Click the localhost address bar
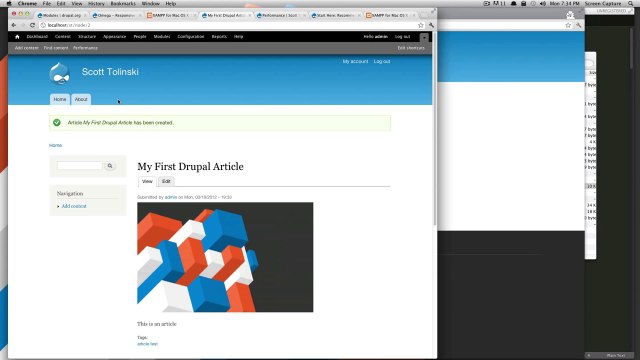Image resolution: width=640 pixels, height=360 pixels. coord(229,25)
